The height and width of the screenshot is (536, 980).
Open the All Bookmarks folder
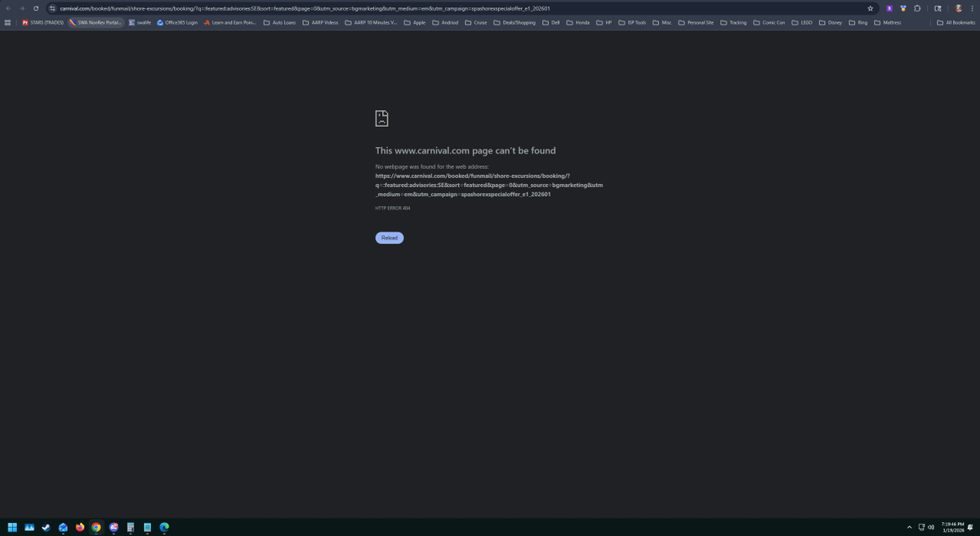pyautogui.click(x=955, y=22)
